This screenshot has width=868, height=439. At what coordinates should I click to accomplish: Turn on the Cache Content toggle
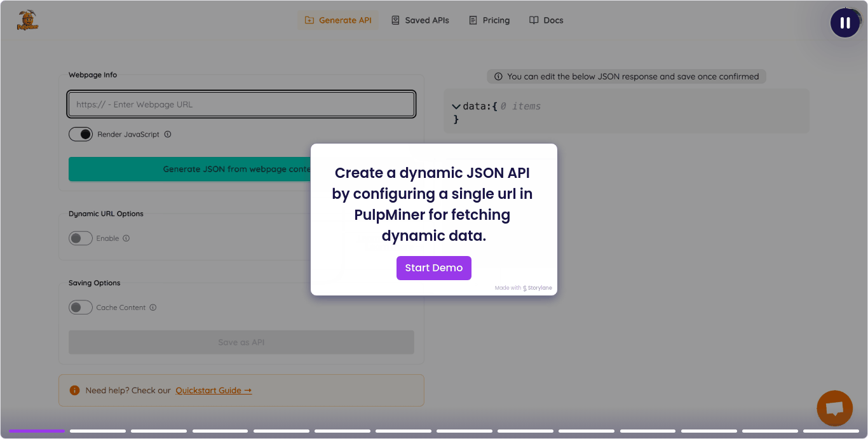(81, 307)
